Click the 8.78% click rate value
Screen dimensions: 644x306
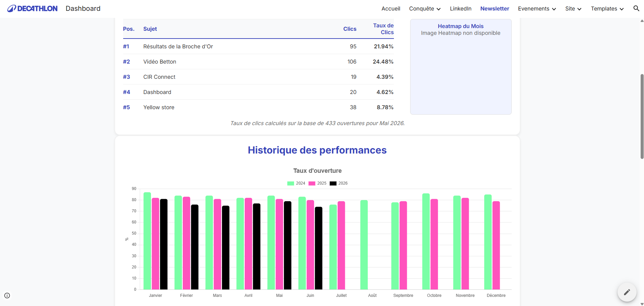pos(385,108)
